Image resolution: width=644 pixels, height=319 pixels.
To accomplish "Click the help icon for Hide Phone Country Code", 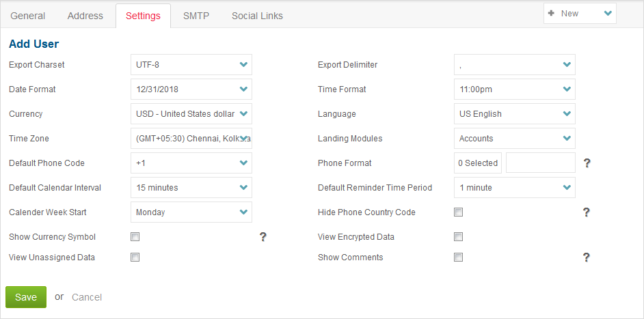I will (x=587, y=212).
